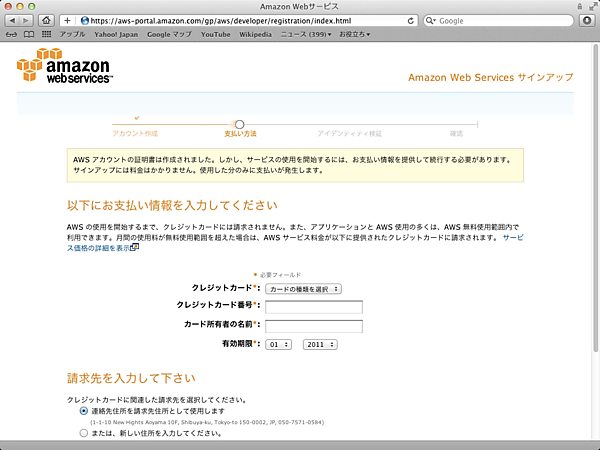Viewport: 600px width, 450px height.
Task: Click the browser back arrow button
Action: pyautogui.click(x=12, y=20)
